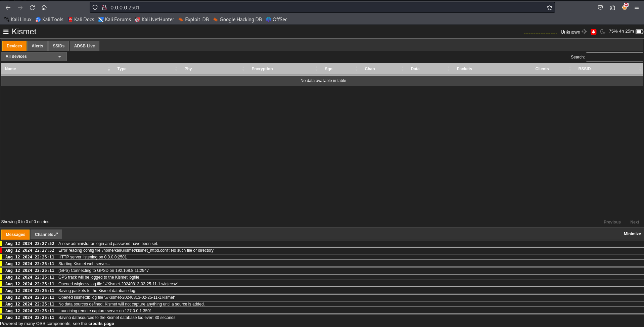Click the battery status icon
This screenshot has height=327, width=644.
[639, 32]
